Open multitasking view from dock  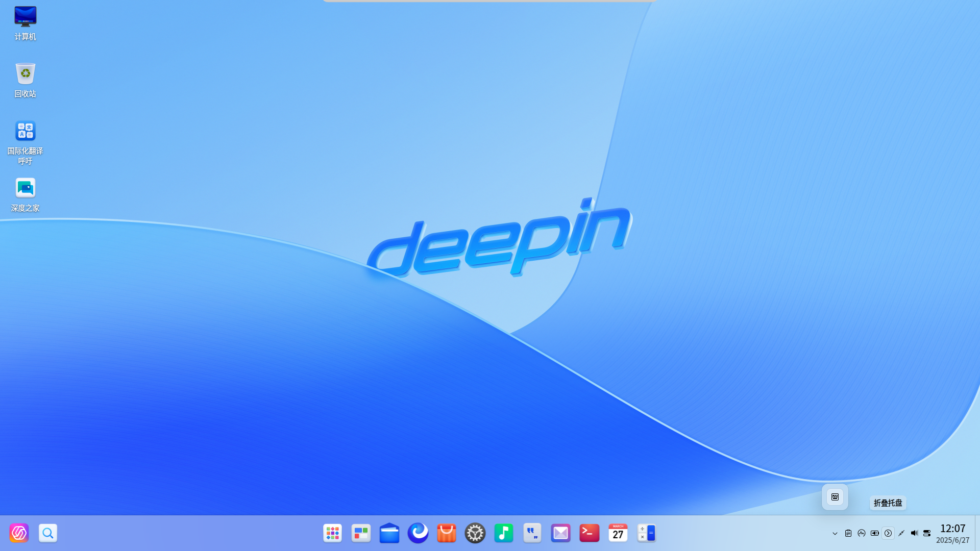click(361, 533)
